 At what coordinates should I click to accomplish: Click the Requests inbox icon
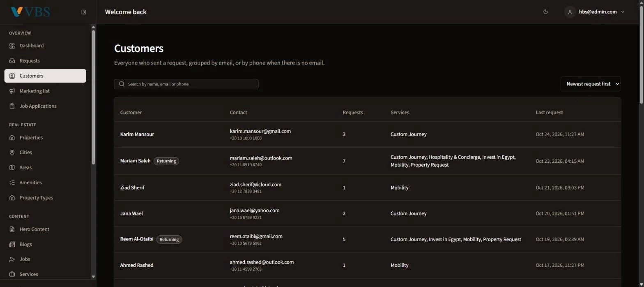click(x=12, y=61)
